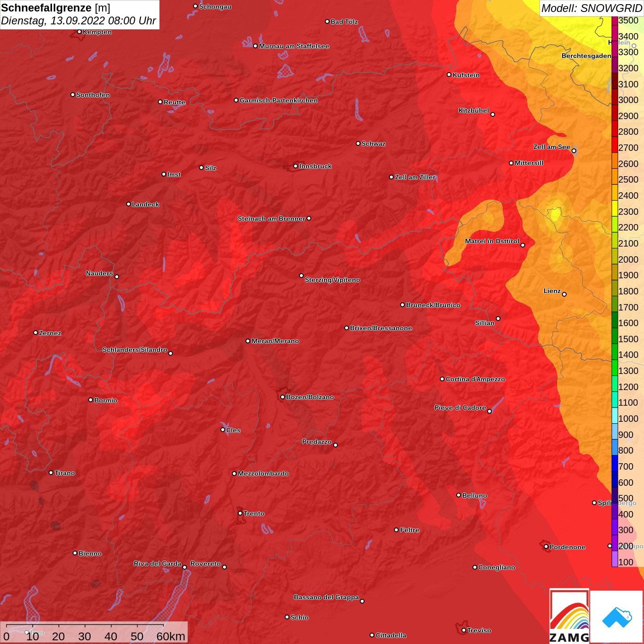Image resolution: width=644 pixels, height=644 pixels.
Task: Click the Matrei in Osttirol label
Action: tap(492, 241)
